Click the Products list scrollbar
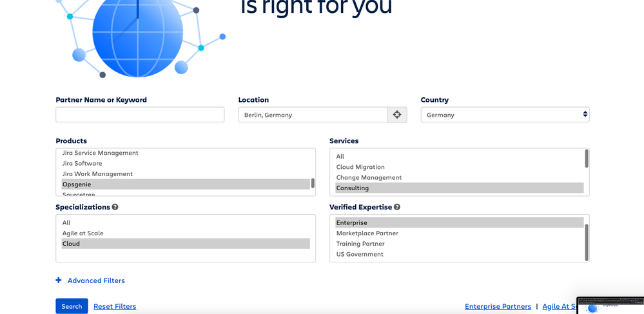 (x=313, y=183)
